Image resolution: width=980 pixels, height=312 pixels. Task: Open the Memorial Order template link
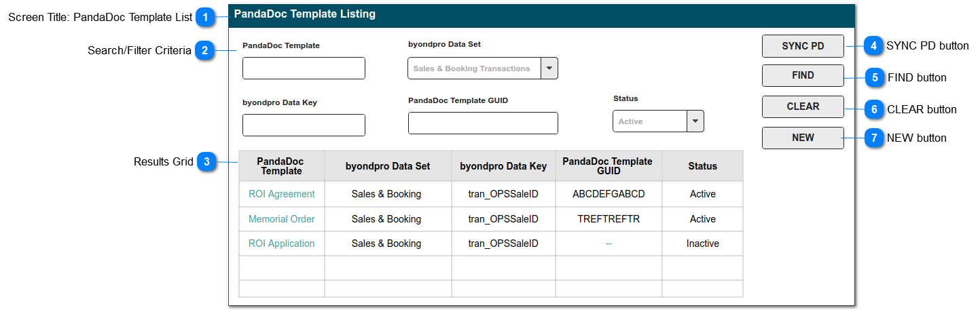pos(282,219)
